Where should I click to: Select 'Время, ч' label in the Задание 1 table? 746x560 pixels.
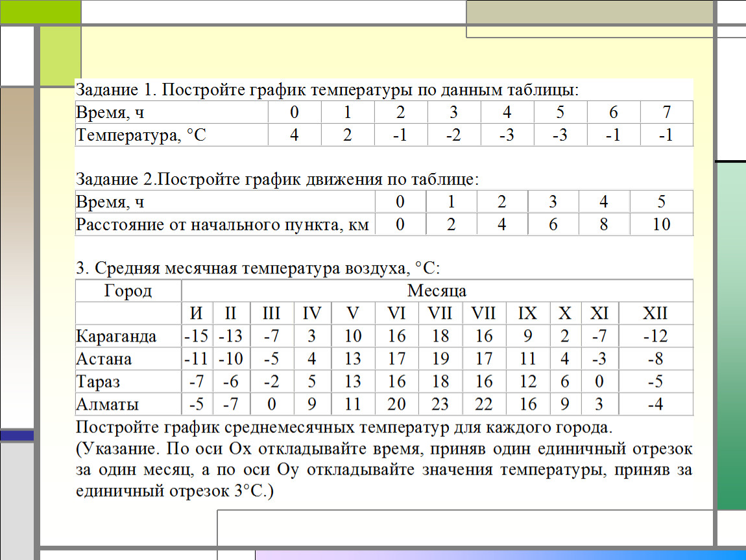(110, 112)
